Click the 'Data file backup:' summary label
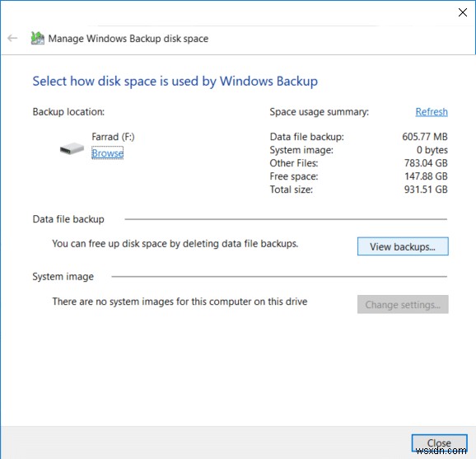Screen dimensions: 476x459 coord(306,137)
